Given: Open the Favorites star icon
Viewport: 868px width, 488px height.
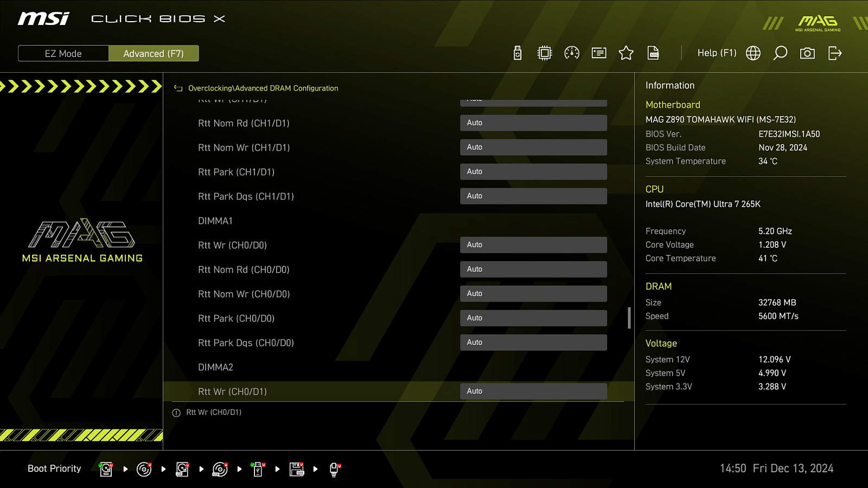Looking at the screenshot, I should (626, 53).
